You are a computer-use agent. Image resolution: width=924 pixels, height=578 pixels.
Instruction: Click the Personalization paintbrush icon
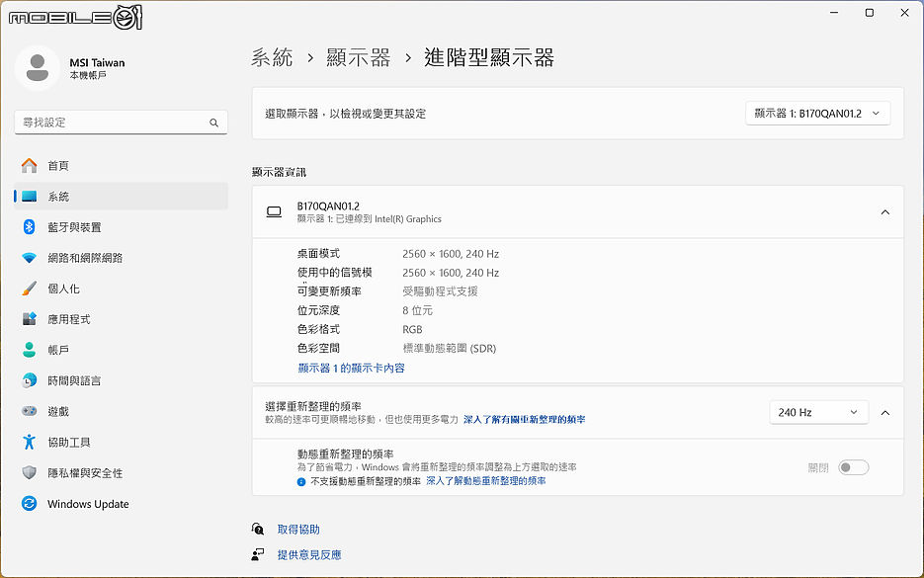[x=29, y=289]
